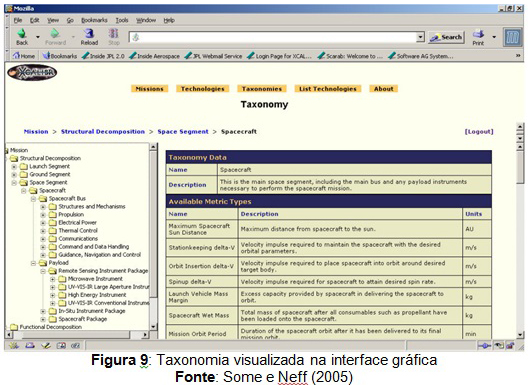Open the Inside Aerospace bookmark
The height and width of the screenshot is (385, 528).
tap(155, 56)
